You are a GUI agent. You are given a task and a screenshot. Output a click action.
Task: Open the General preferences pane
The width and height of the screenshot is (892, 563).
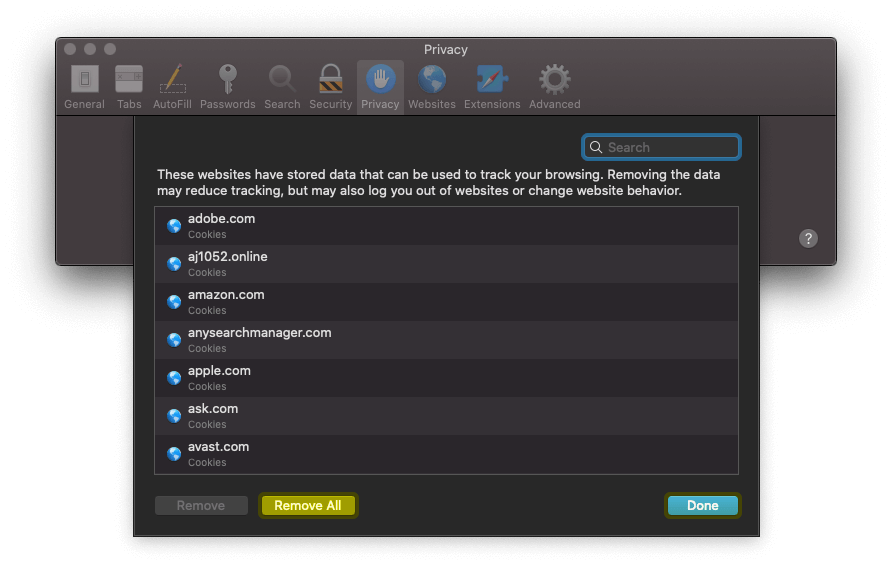point(84,80)
